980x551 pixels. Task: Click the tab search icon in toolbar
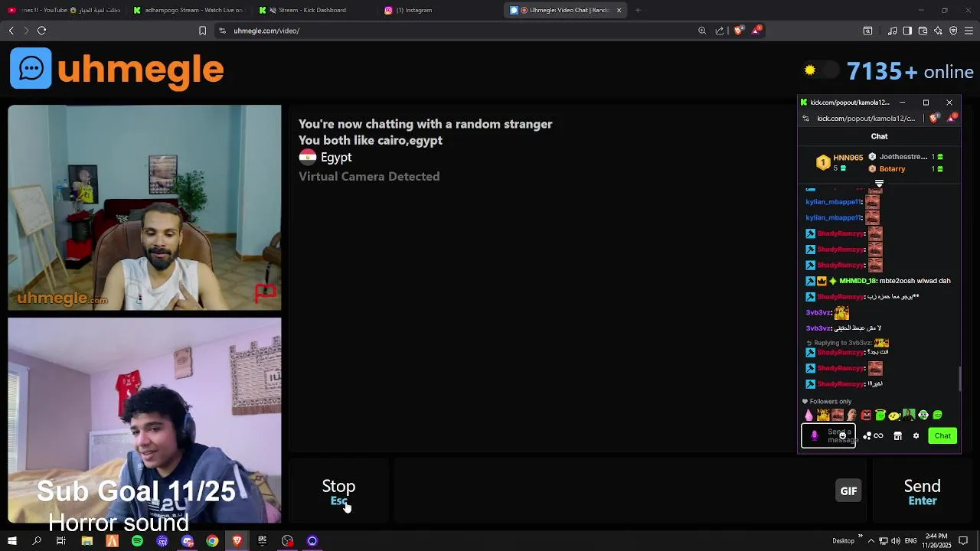coord(867,31)
